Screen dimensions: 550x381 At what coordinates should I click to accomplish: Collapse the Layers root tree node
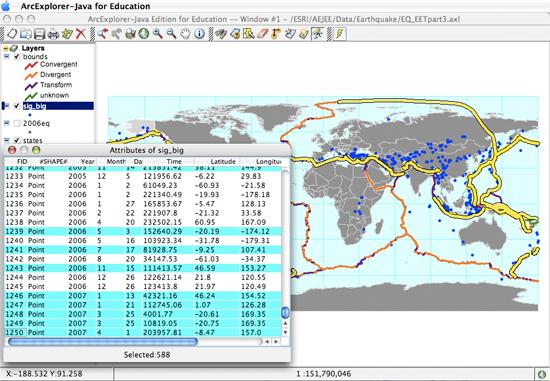[5, 48]
